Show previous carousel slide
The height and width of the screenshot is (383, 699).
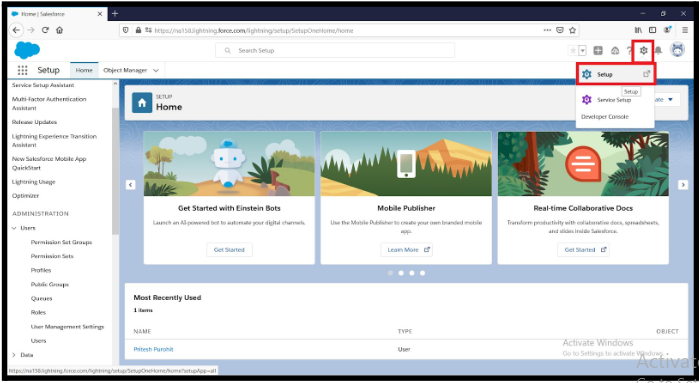click(131, 185)
